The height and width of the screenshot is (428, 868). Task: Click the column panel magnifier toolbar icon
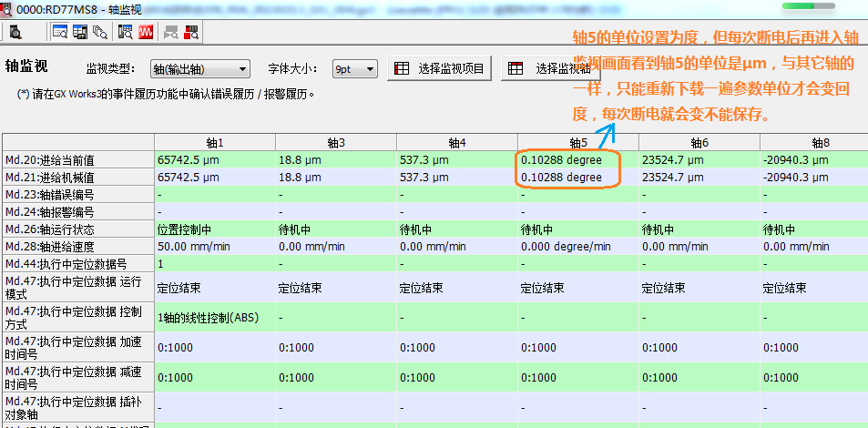tap(126, 32)
